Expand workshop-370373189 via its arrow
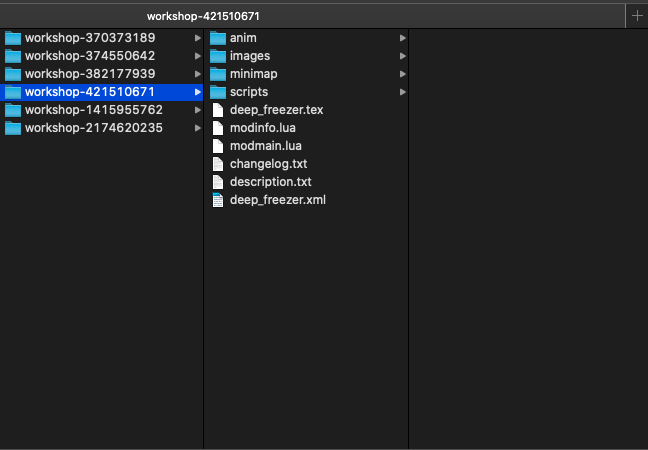Viewport: 648px width, 450px height. (198, 38)
